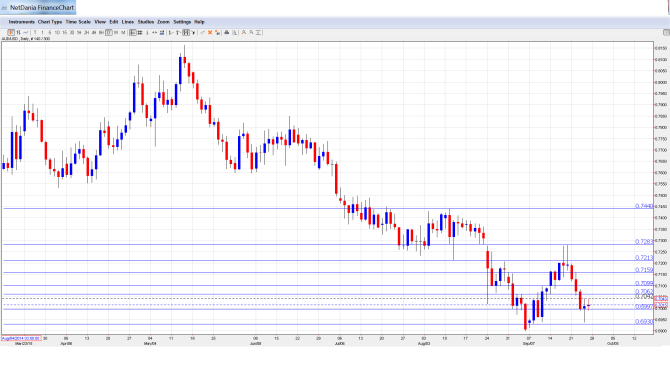Viewport: 670px width, 377px height.
Task: Open the Studies menu
Action: click(146, 22)
